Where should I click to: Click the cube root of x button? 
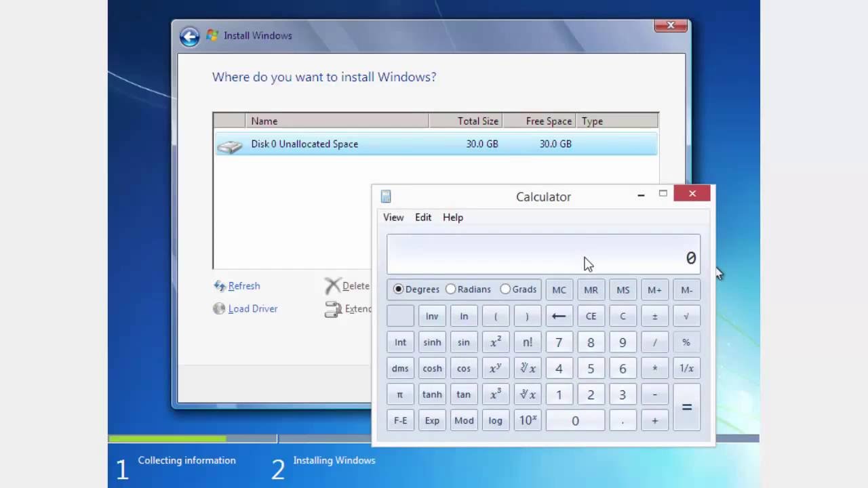pos(527,394)
